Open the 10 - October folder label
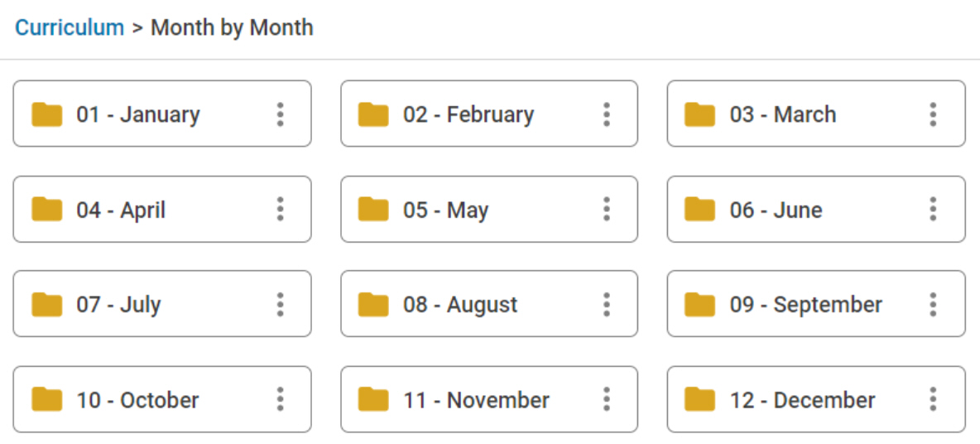This screenshot has height=444, width=980. (x=137, y=400)
